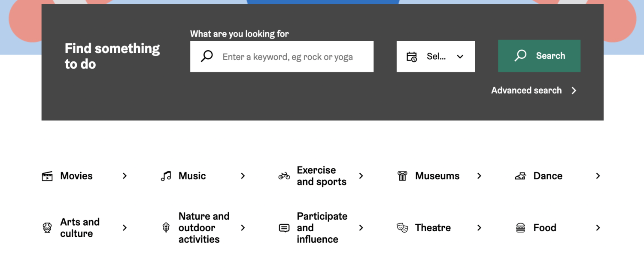The width and height of the screenshot is (644, 275).
Task: Click the speech bubble icon for Participate and influence
Action: pyautogui.click(x=284, y=228)
